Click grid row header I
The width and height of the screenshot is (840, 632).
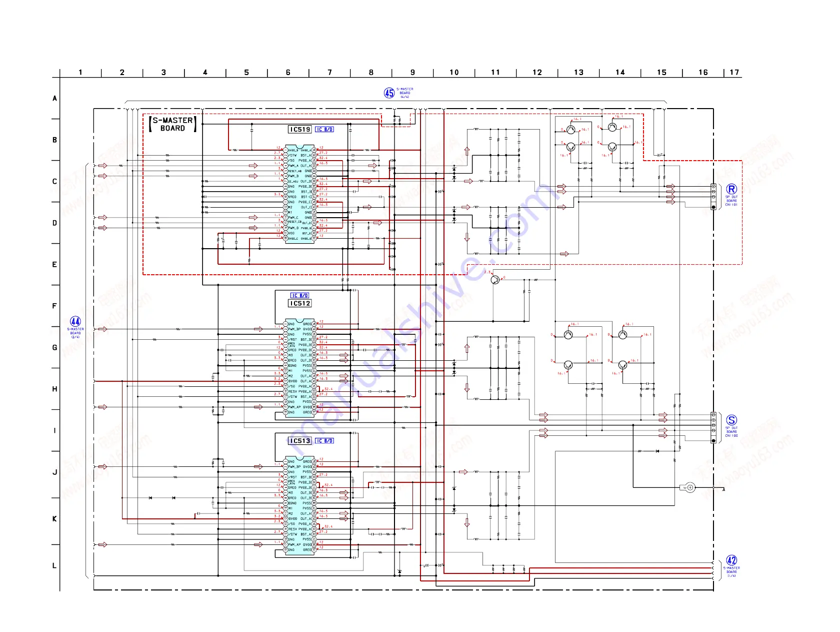[x=55, y=431]
